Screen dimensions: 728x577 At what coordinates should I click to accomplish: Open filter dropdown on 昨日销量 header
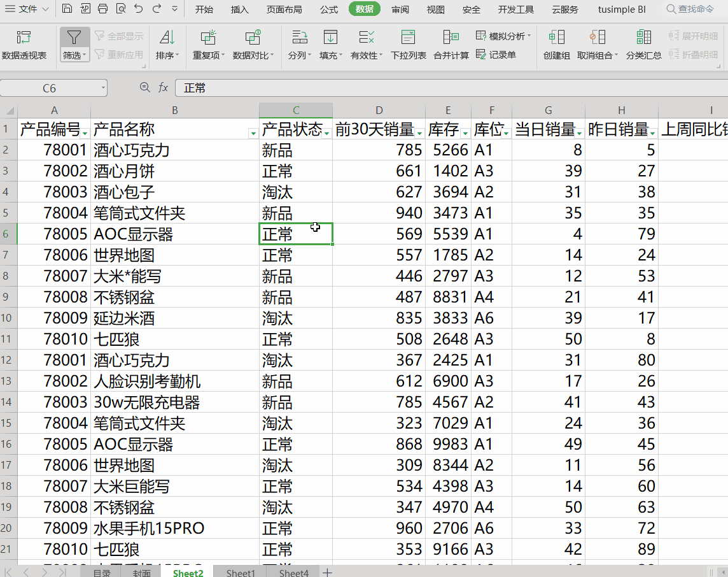point(653,133)
